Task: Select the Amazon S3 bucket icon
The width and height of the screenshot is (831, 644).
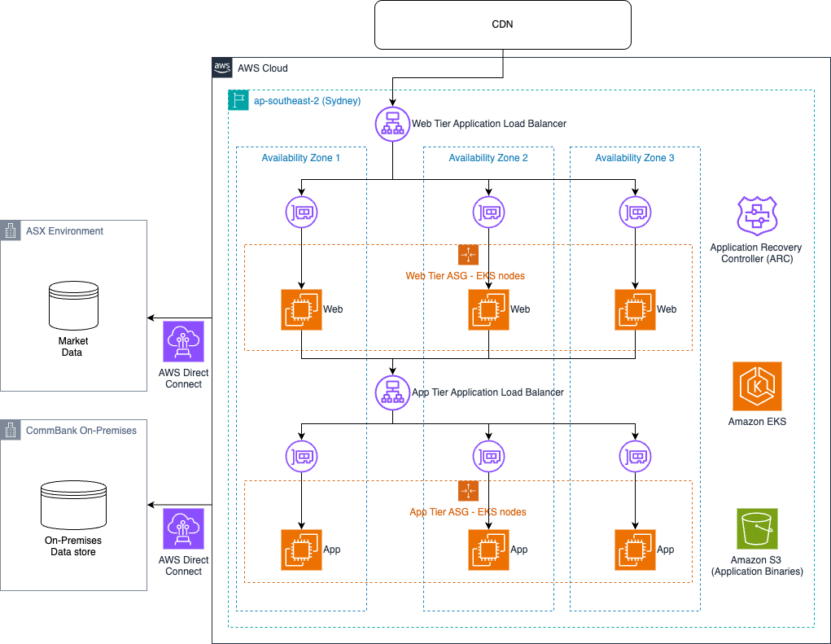Action: point(757,529)
